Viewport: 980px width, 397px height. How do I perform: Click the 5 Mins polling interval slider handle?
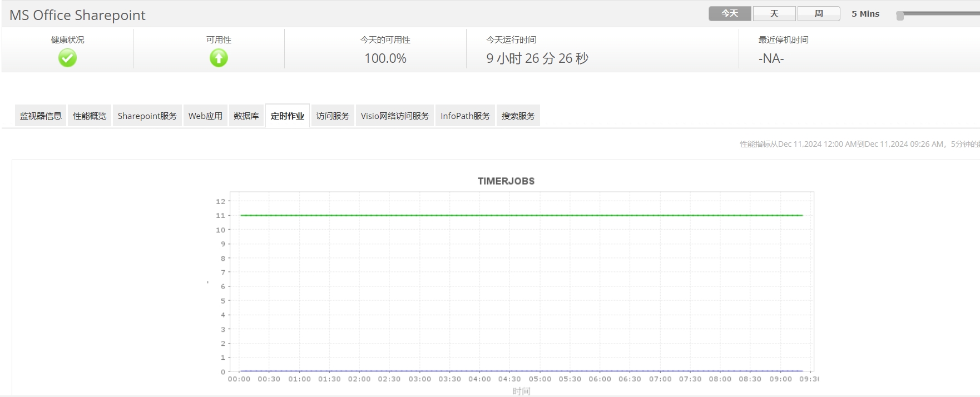pyautogui.click(x=900, y=16)
